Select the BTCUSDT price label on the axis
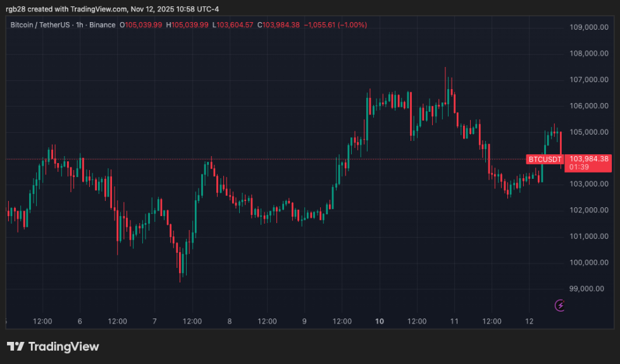620x364 pixels. click(x=545, y=159)
